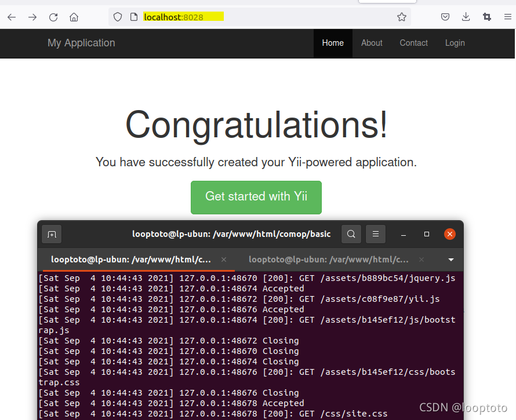Open terminal hamburger menu

tap(376, 234)
